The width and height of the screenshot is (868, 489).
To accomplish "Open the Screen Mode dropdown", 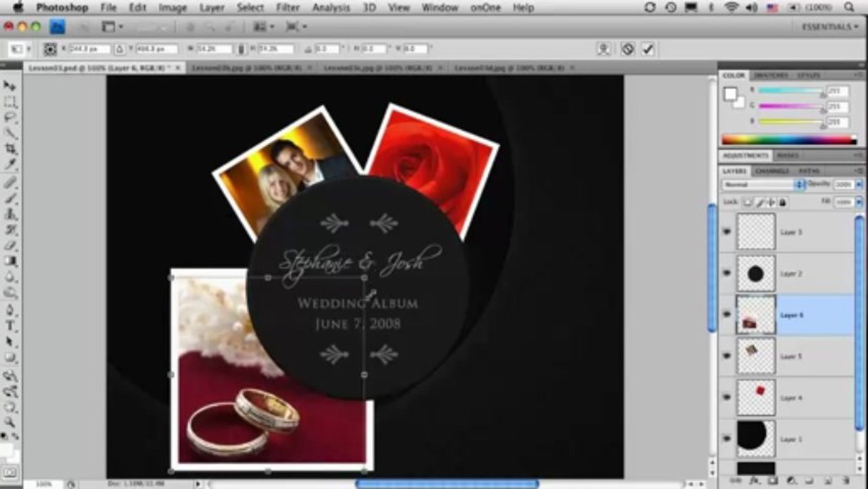I will tap(296, 26).
